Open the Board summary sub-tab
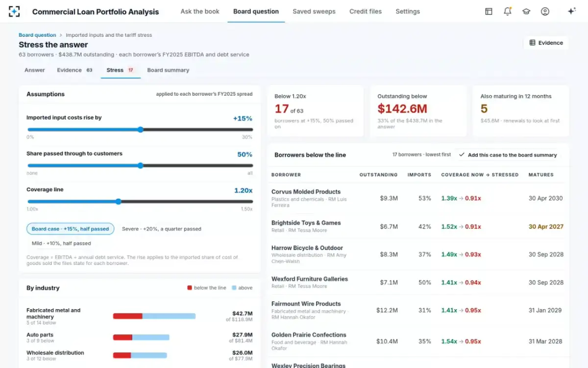 pos(168,70)
